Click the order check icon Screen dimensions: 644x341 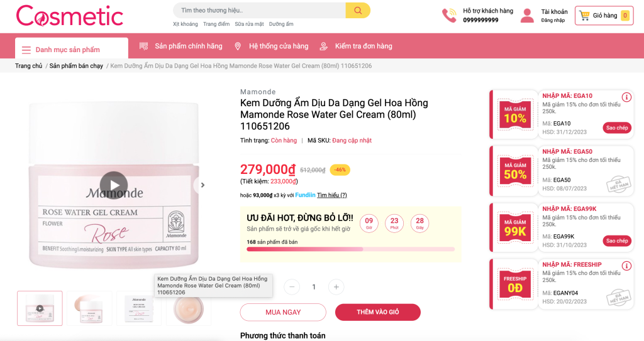pos(324,46)
